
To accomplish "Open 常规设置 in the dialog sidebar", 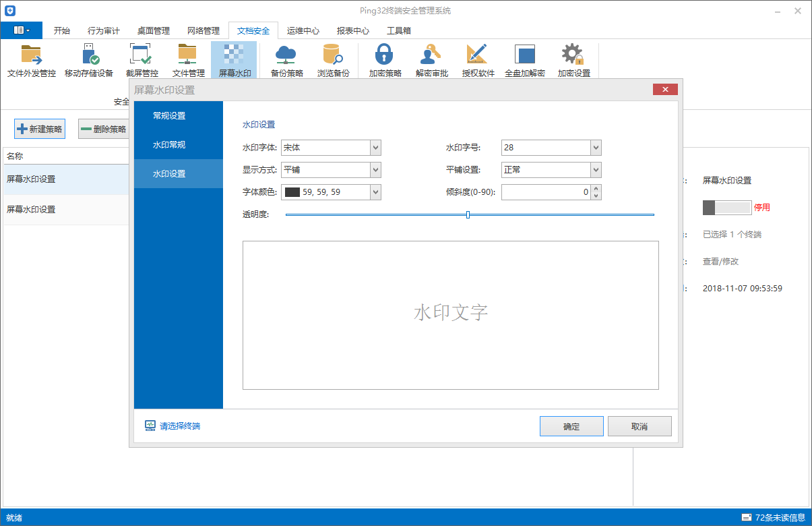I will [x=178, y=116].
